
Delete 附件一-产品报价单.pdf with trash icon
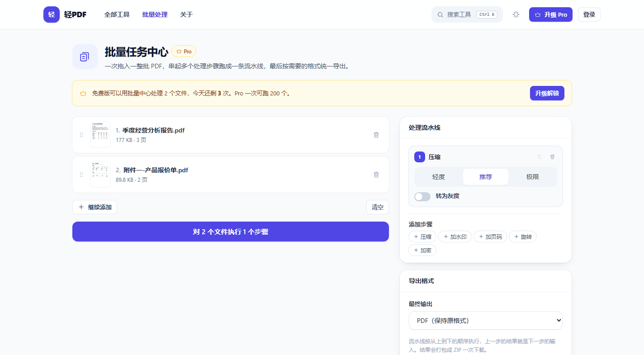coord(376,175)
